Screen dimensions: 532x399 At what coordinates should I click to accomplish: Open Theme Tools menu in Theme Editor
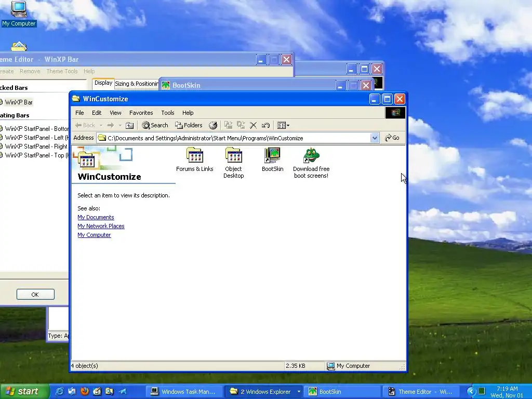(x=62, y=71)
